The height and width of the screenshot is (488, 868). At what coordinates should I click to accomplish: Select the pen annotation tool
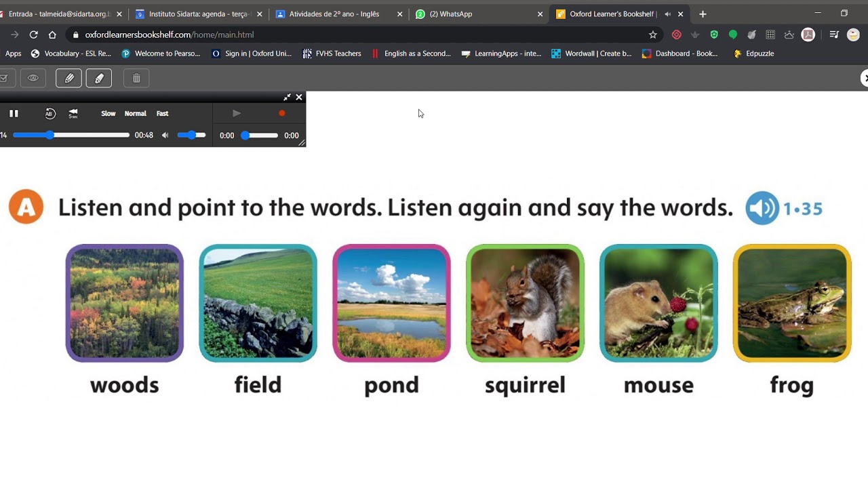68,78
